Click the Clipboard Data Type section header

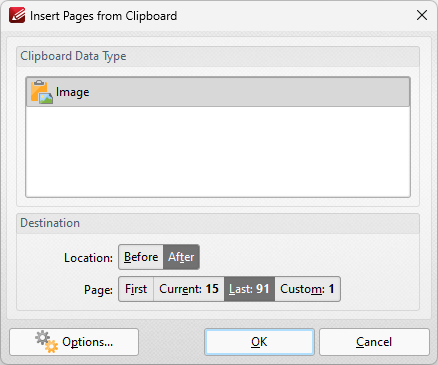pos(218,57)
